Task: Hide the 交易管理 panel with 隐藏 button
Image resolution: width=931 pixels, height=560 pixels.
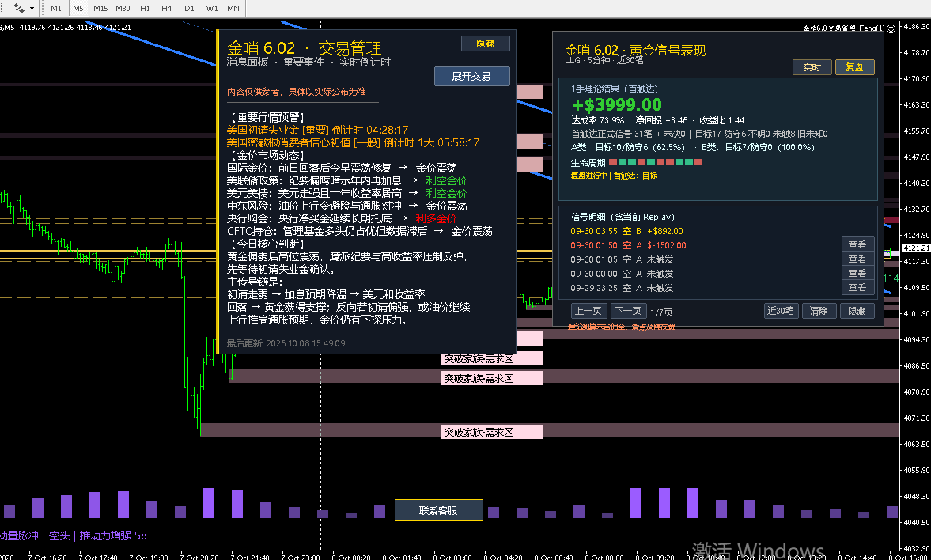Action: tap(485, 44)
